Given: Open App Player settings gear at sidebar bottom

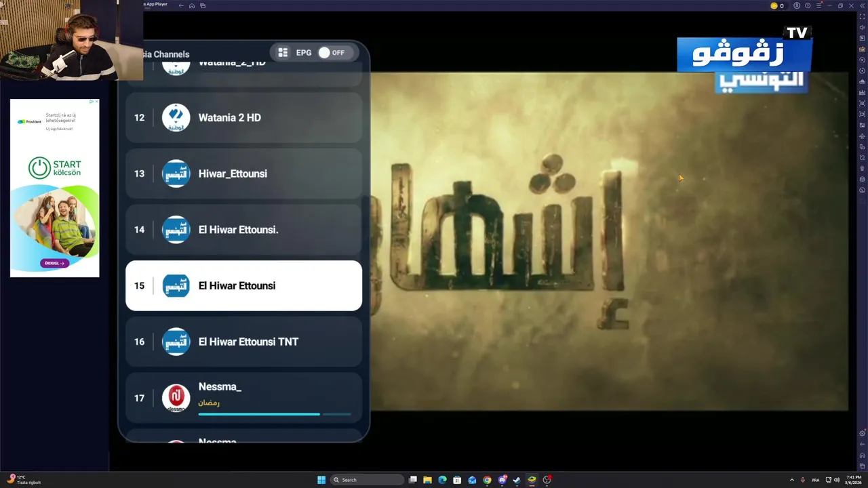Looking at the screenshot, I should 862,433.
